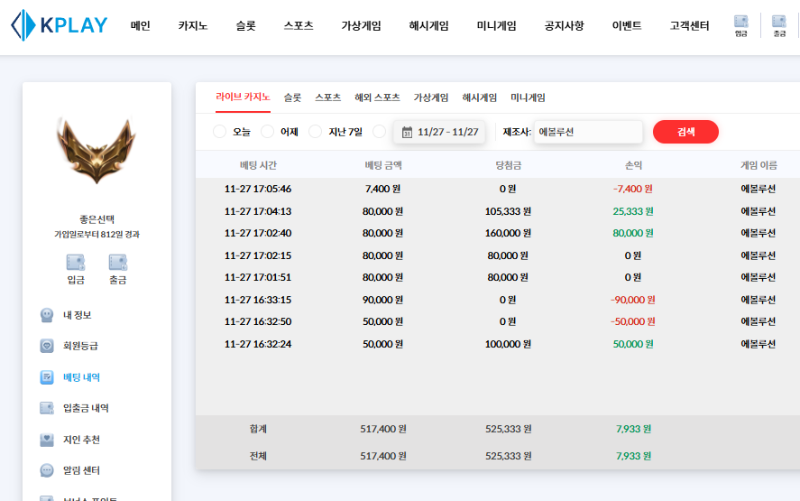Open 메인 in top navigation
800x501 pixels.
pyautogui.click(x=140, y=26)
